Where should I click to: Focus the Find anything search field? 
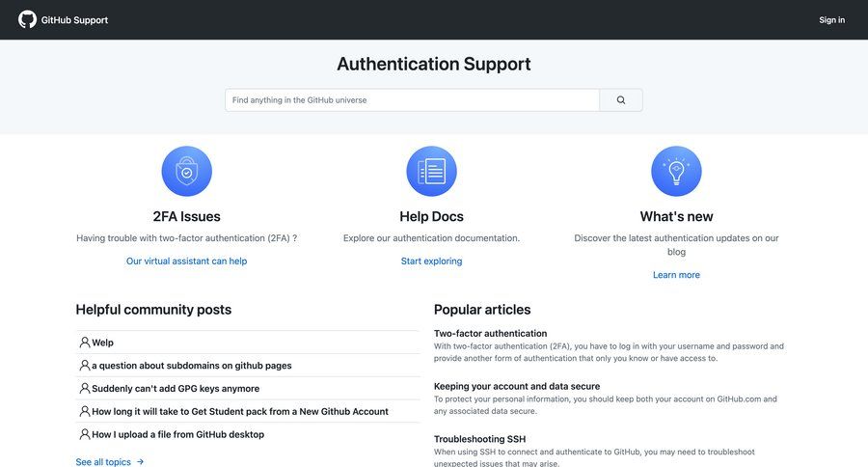point(413,100)
